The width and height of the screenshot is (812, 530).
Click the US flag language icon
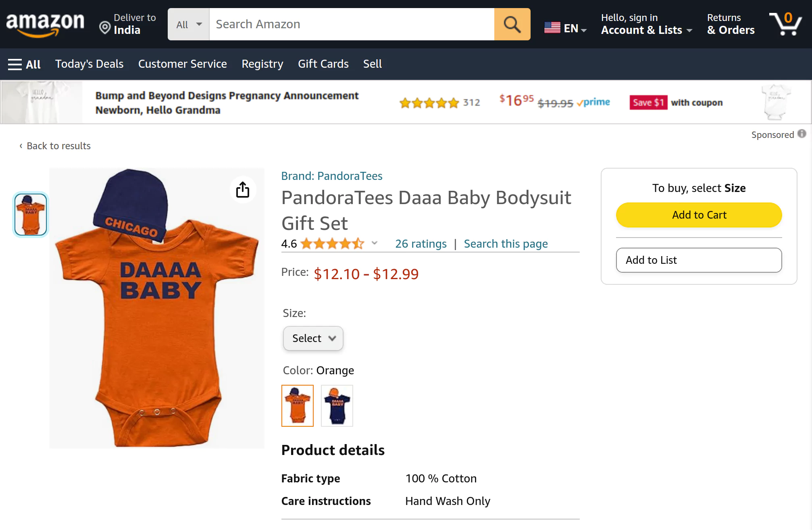click(x=552, y=27)
